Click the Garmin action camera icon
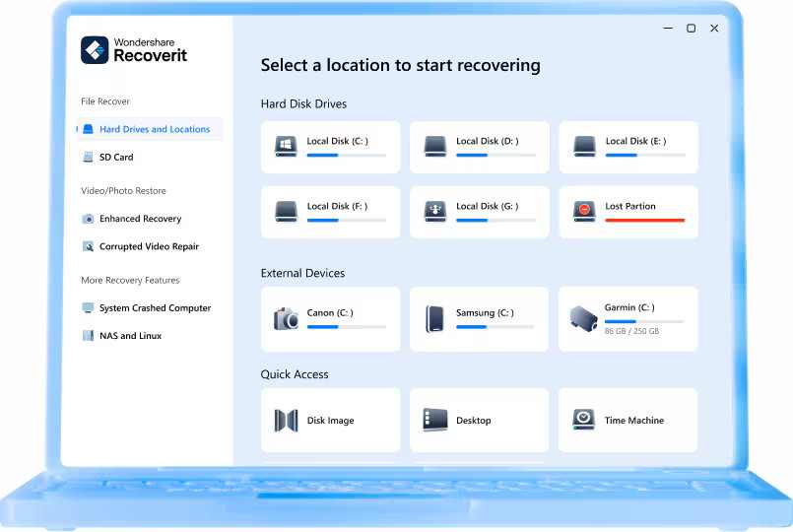 (x=583, y=318)
